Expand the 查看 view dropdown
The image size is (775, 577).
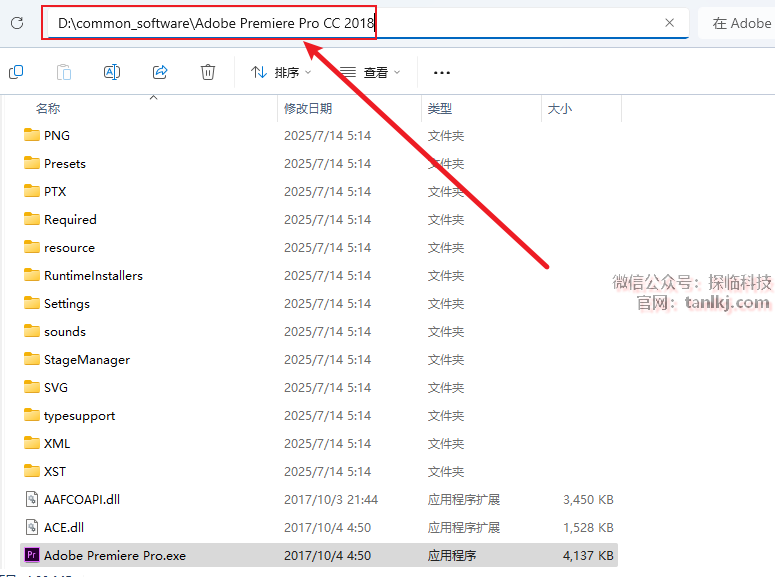coord(371,72)
